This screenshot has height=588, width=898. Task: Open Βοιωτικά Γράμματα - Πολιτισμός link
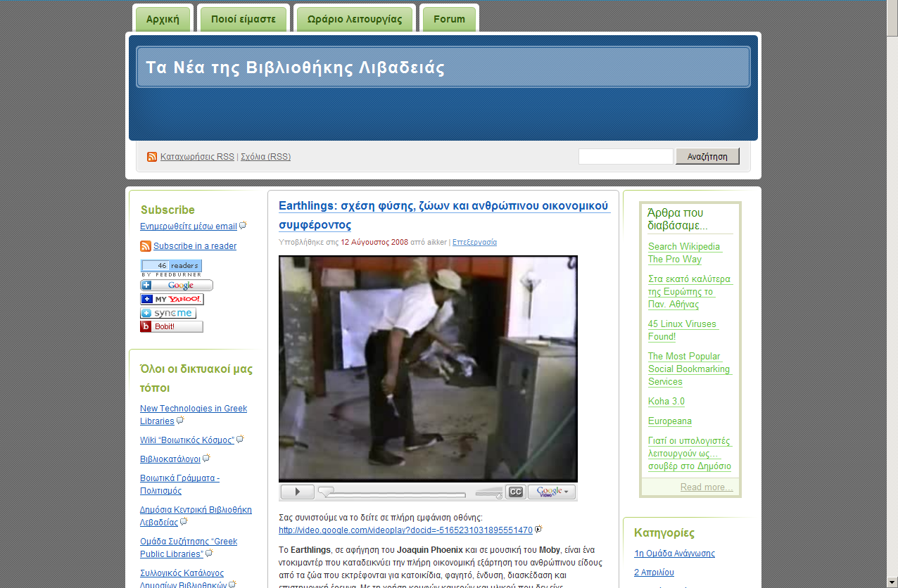179,485
